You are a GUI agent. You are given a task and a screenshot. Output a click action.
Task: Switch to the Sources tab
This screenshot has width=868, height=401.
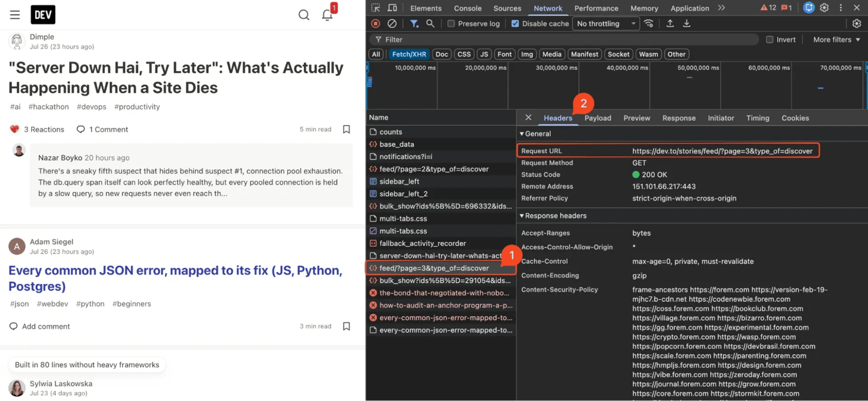click(507, 8)
